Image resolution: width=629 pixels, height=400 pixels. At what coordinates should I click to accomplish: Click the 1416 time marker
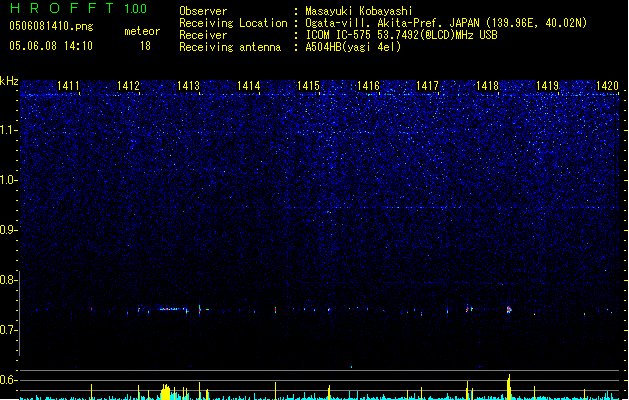(x=368, y=86)
